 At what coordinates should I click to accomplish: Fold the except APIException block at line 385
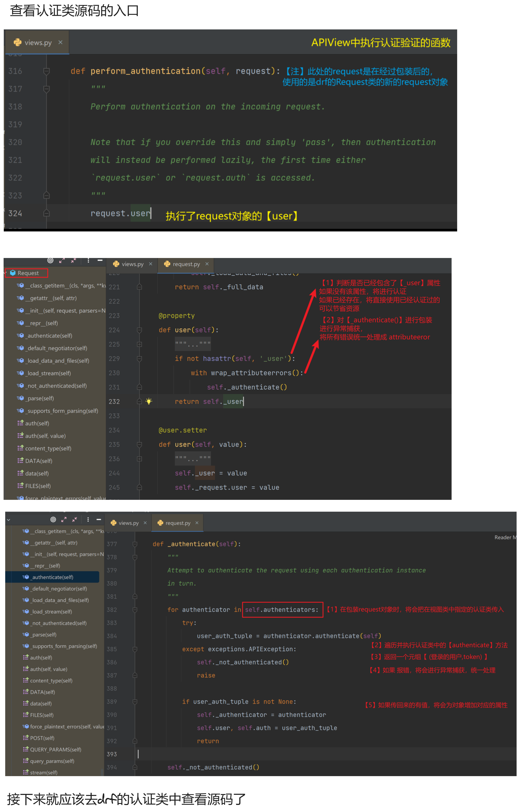(x=135, y=649)
